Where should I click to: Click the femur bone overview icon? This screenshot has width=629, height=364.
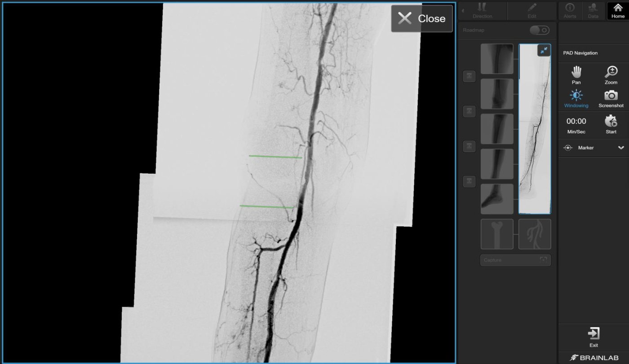[497, 234]
